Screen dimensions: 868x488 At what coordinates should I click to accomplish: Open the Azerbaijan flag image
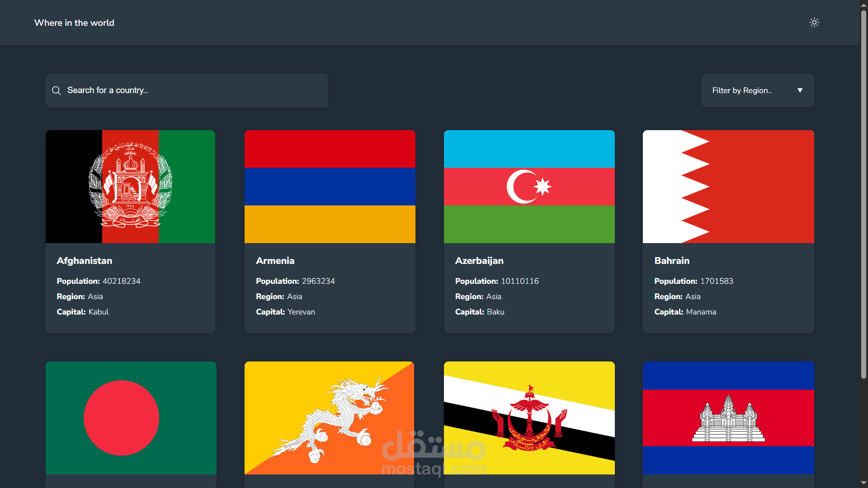click(x=529, y=187)
